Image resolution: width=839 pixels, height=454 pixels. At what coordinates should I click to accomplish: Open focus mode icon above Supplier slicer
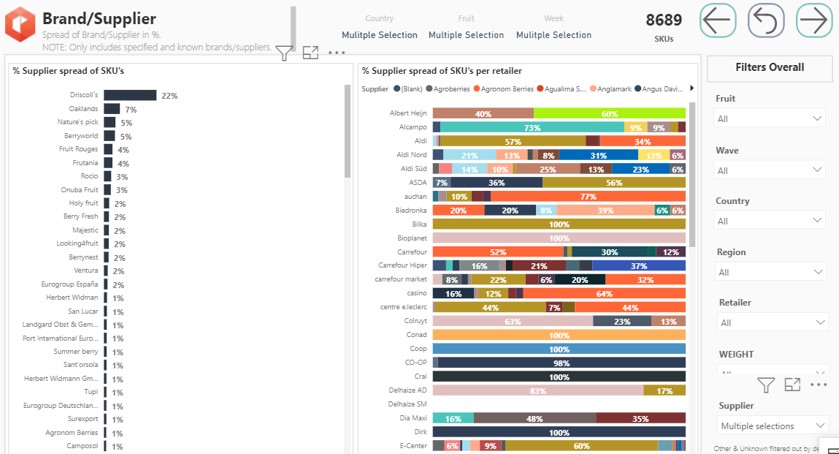pos(792,385)
